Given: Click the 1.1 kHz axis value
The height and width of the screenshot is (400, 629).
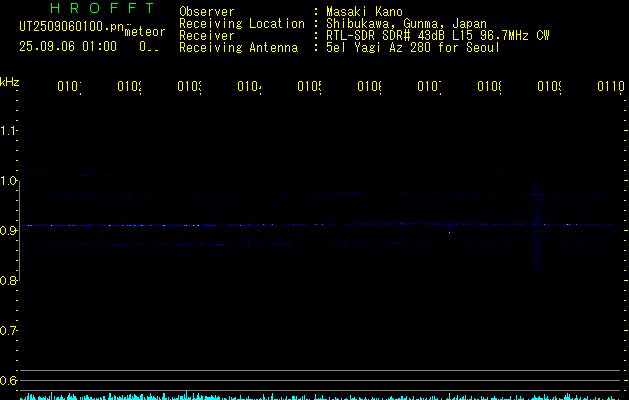Looking at the screenshot, I should click(8, 130).
